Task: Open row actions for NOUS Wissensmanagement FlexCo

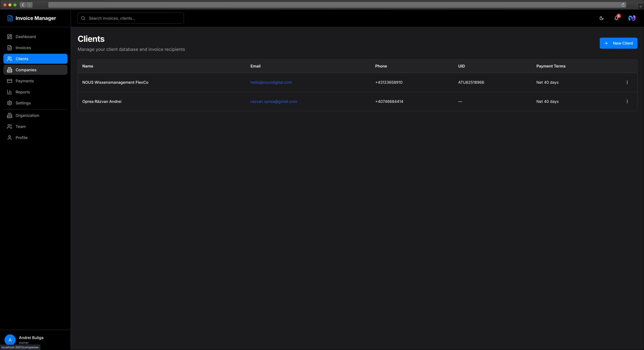Action: tap(627, 82)
